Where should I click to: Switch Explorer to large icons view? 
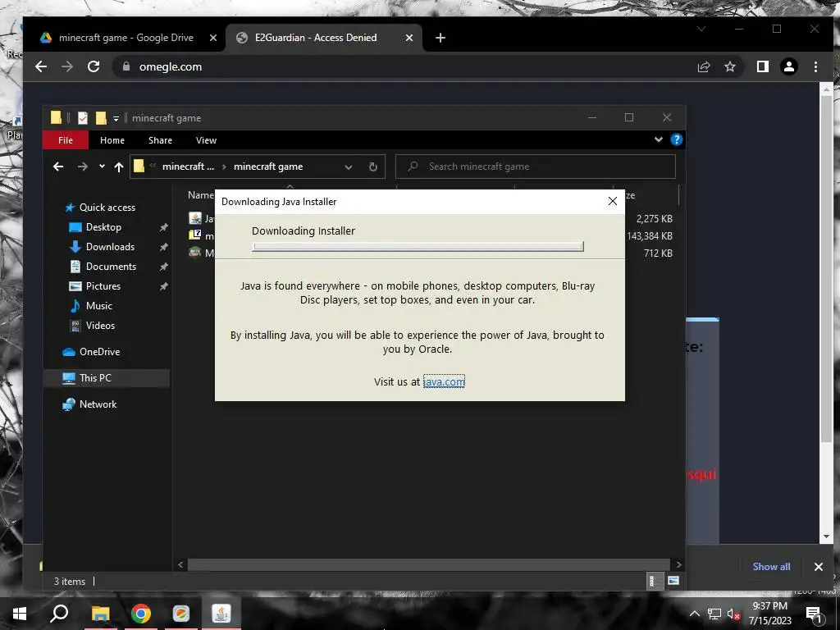673,581
